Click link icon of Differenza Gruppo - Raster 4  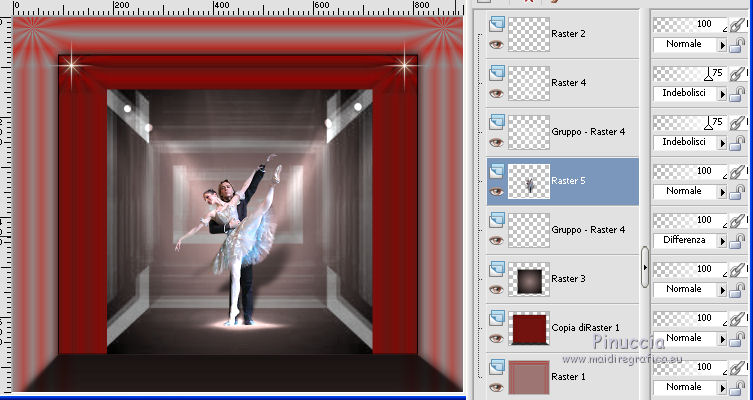[x=737, y=220]
